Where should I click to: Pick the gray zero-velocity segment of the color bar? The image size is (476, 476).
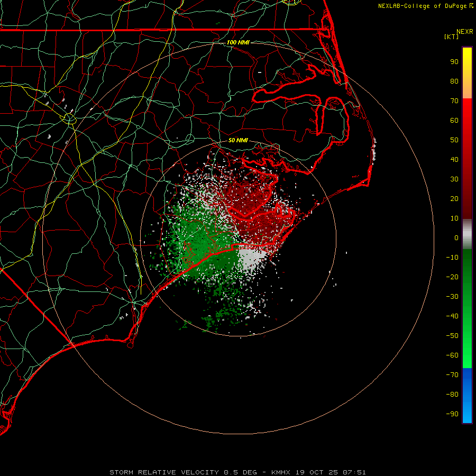(467, 234)
